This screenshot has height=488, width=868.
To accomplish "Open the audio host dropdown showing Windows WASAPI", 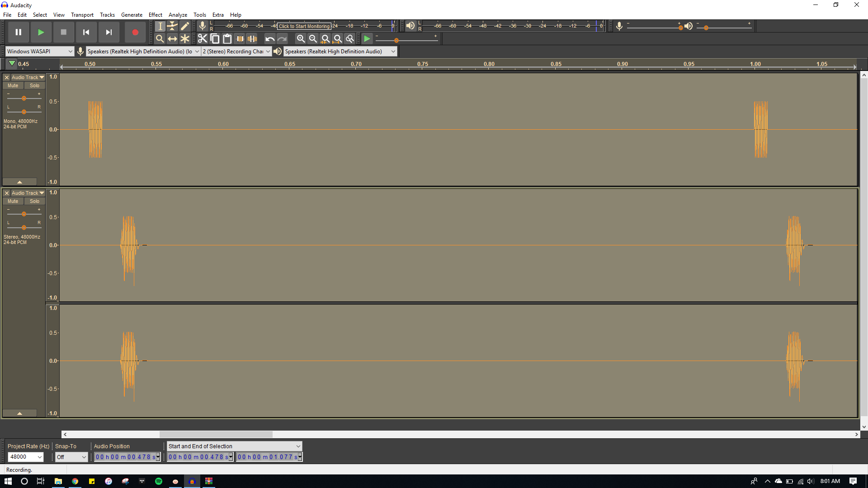I will point(40,51).
